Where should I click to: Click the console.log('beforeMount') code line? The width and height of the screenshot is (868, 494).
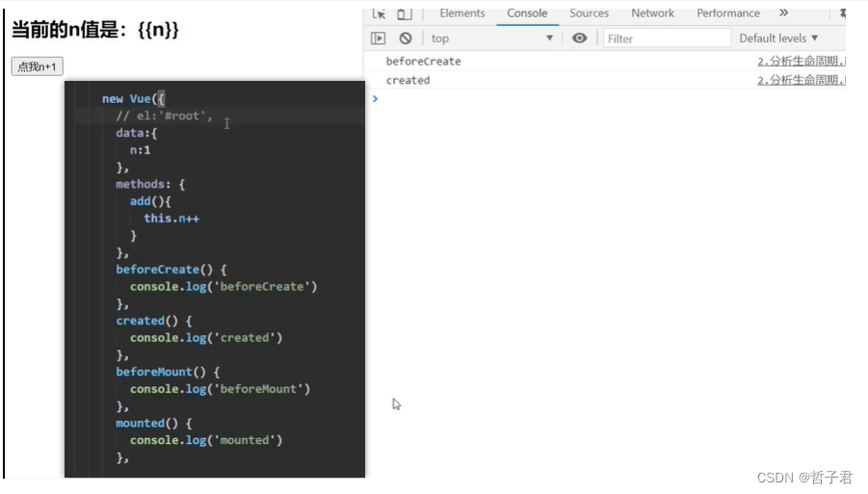220,389
